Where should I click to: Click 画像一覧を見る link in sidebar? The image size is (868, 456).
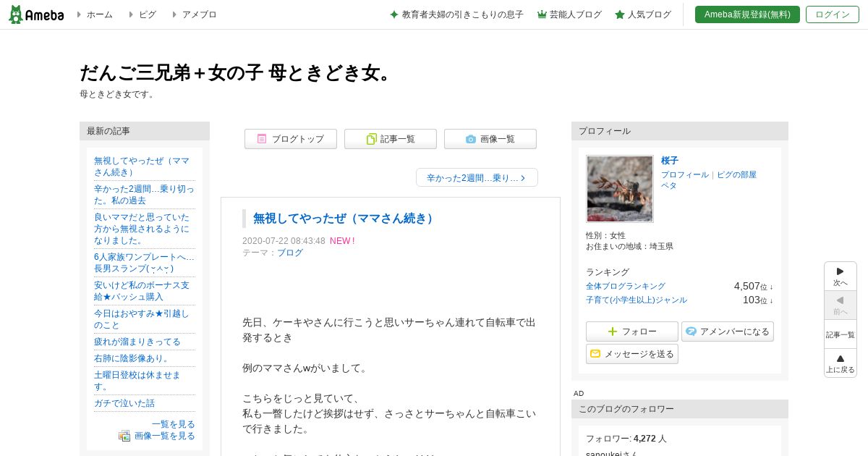(165, 436)
